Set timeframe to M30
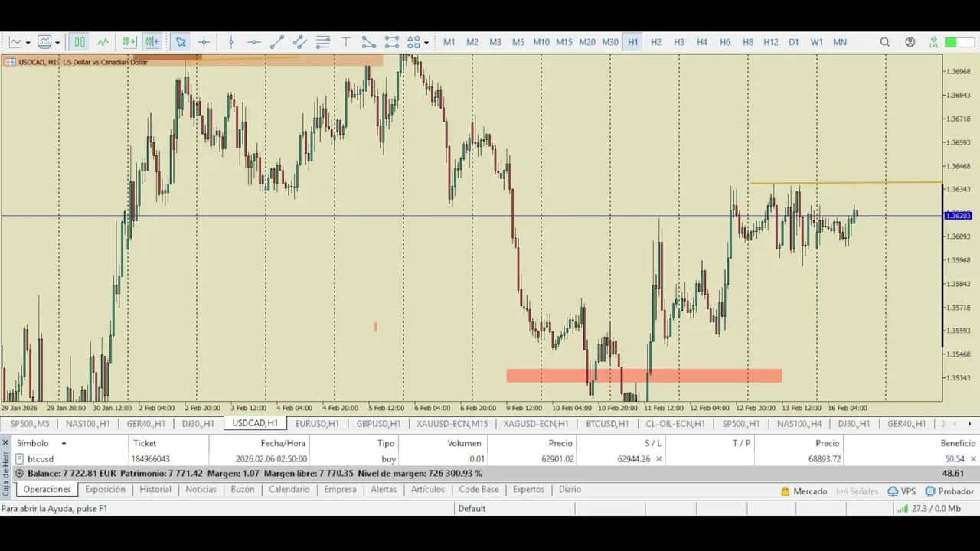The width and height of the screenshot is (980, 551). [x=610, y=42]
